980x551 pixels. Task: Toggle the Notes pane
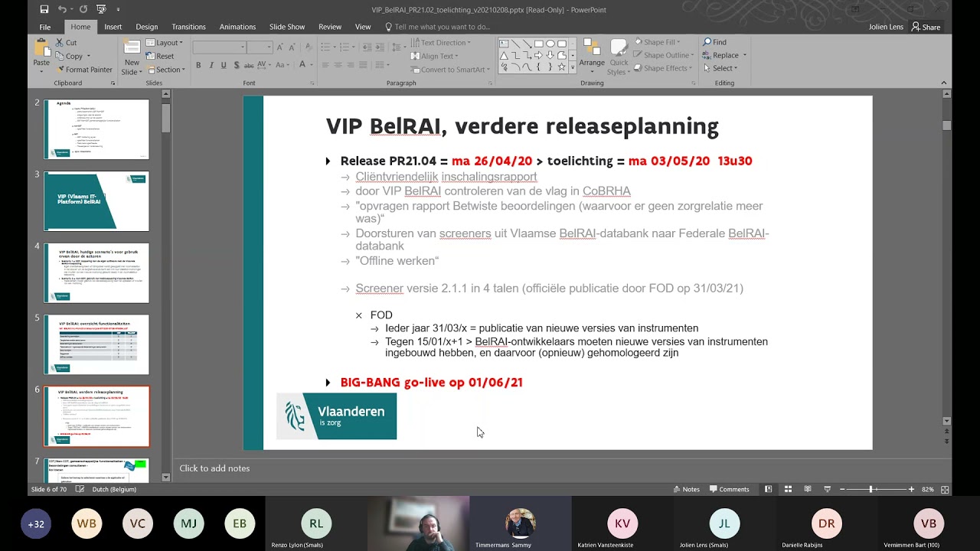click(x=685, y=489)
